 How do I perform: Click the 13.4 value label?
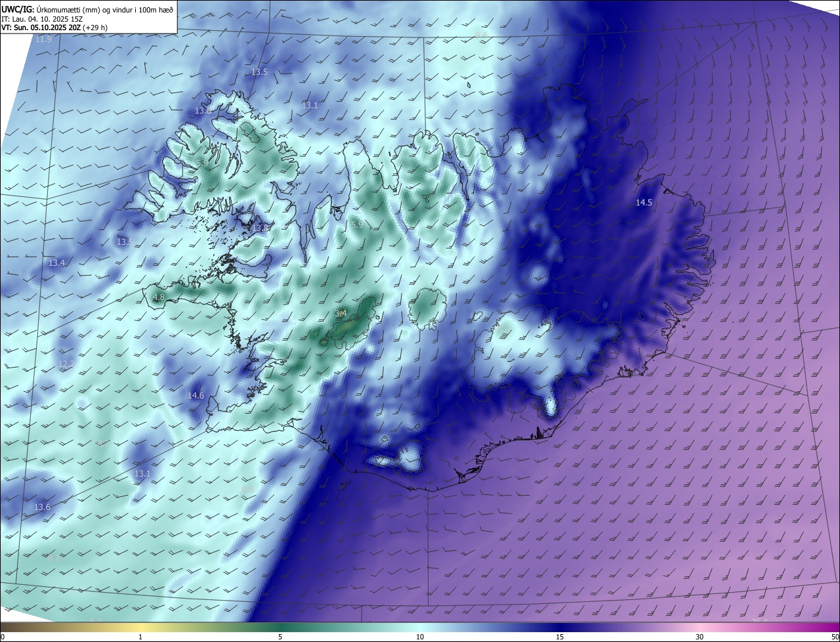(x=56, y=263)
